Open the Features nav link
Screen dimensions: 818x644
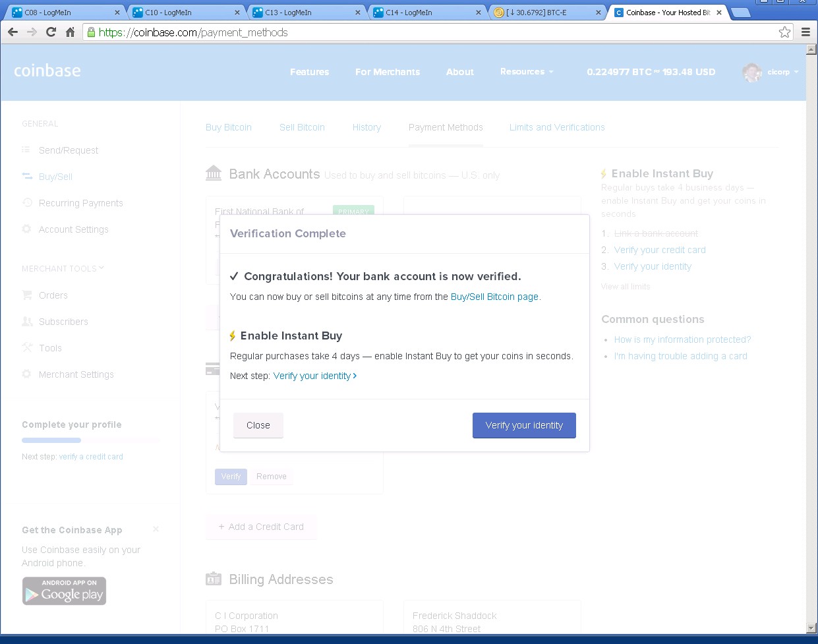(x=309, y=72)
